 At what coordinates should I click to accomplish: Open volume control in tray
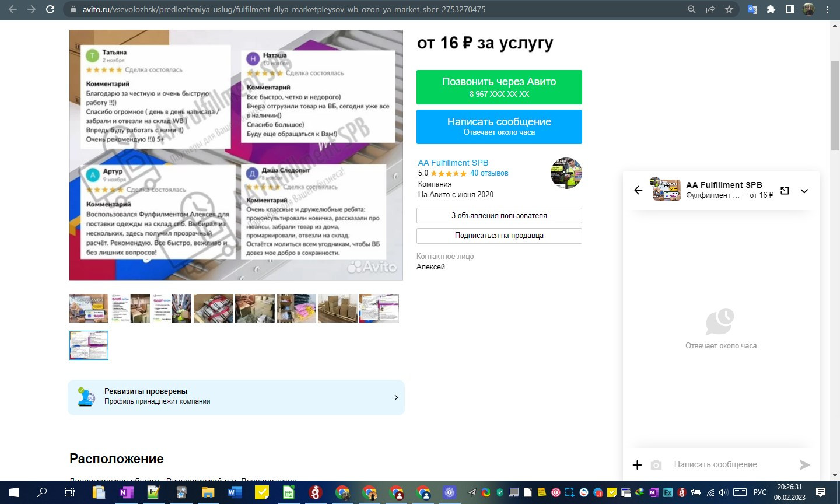[723, 492]
